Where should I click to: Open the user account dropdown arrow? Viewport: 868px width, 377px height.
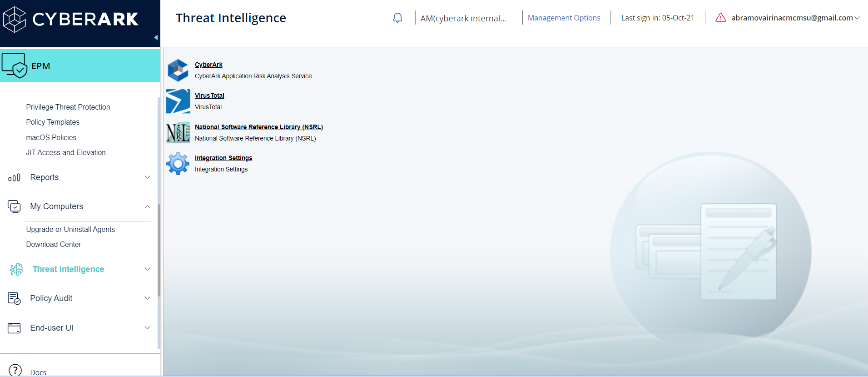coord(857,18)
